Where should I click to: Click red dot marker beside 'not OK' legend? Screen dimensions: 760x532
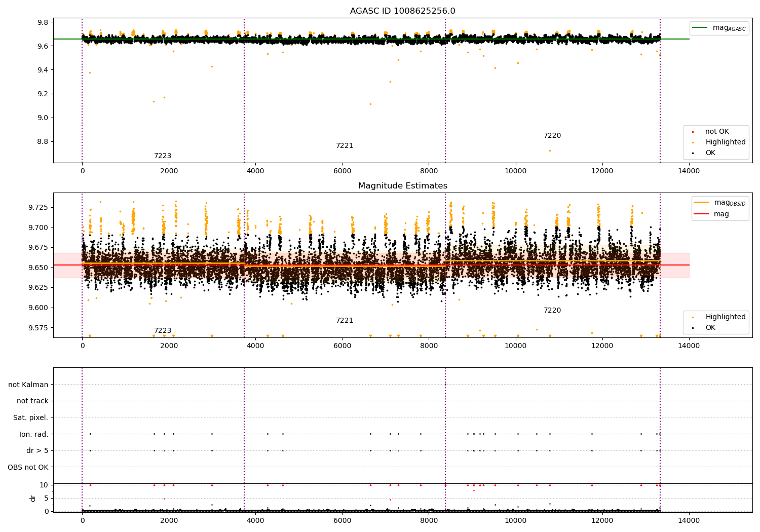pos(693,132)
